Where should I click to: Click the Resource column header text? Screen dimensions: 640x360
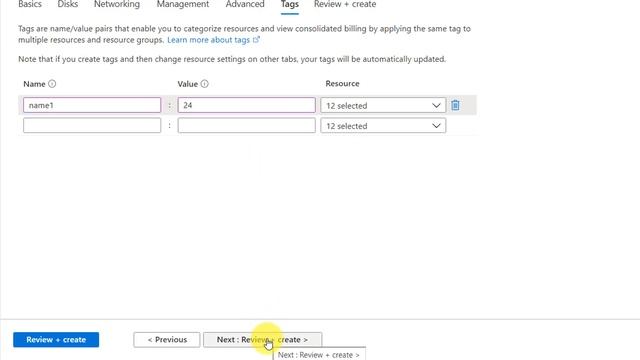[x=342, y=83]
